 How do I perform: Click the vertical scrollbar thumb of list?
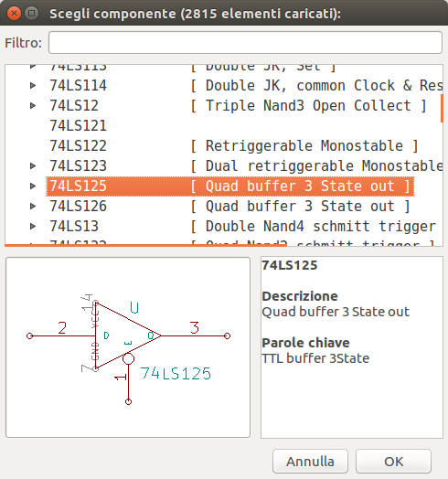coord(442,109)
